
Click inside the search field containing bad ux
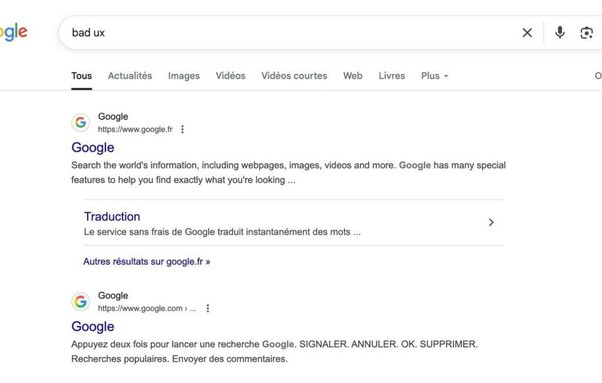(x=288, y=33)
